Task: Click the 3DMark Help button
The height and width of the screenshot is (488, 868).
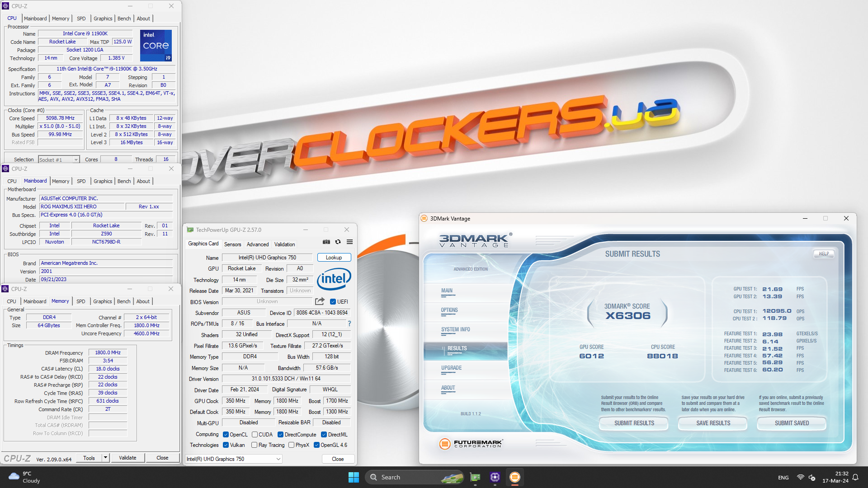Action: point(824,253)
